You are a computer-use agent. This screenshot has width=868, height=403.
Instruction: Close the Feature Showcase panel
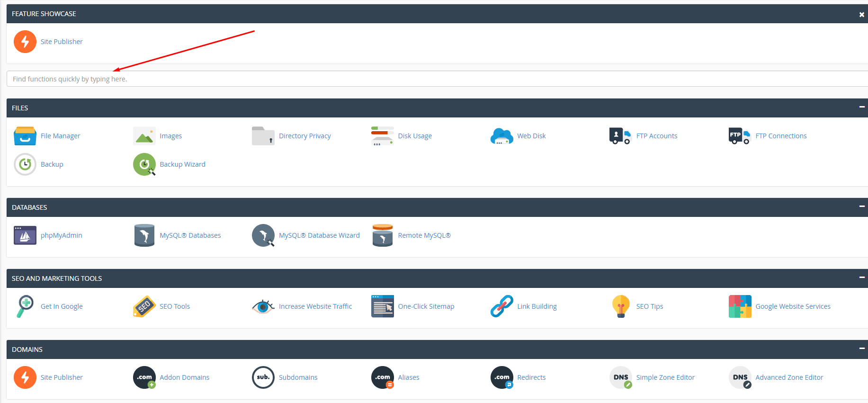click(861, 15)
